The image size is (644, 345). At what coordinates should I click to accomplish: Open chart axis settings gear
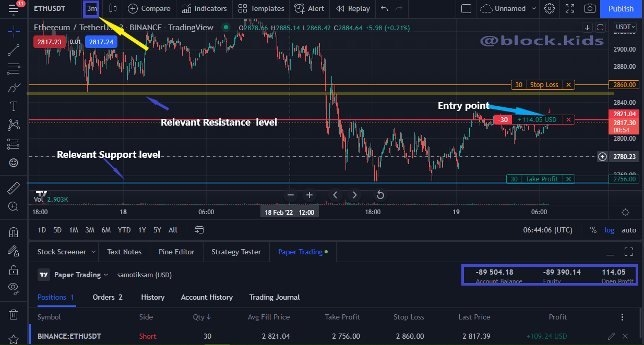coord(626,212)
